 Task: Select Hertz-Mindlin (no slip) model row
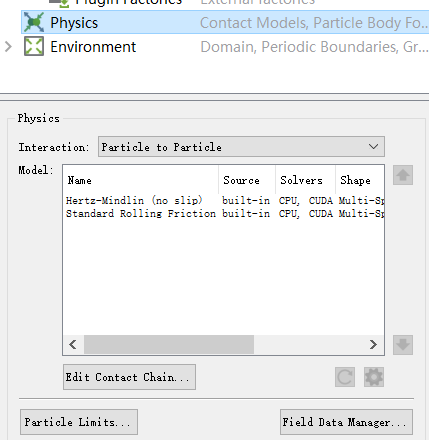225,200
